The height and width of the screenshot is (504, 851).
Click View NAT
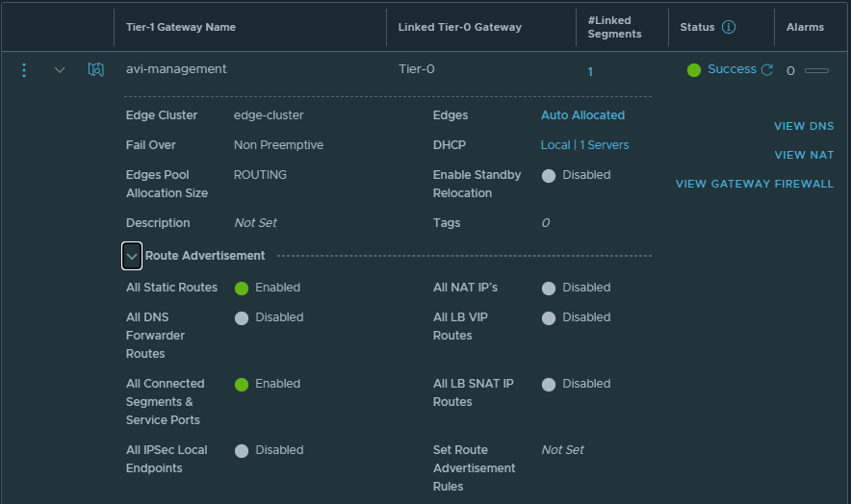coord(804,155)
